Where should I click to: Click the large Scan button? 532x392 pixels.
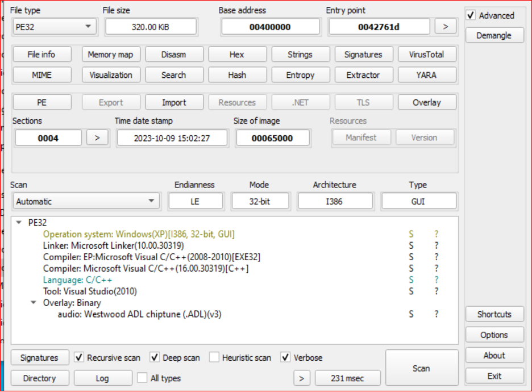[x=422, y=368]
